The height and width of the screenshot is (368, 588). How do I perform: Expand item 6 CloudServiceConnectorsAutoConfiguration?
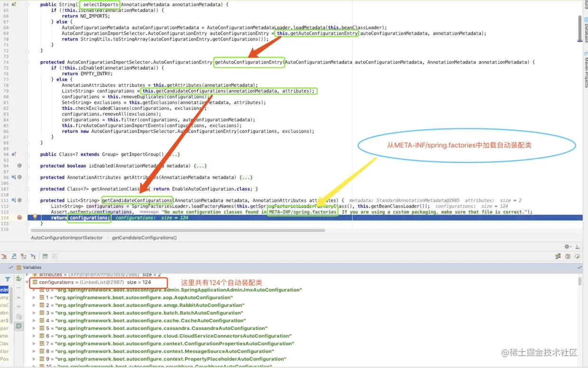pos(34,336)
